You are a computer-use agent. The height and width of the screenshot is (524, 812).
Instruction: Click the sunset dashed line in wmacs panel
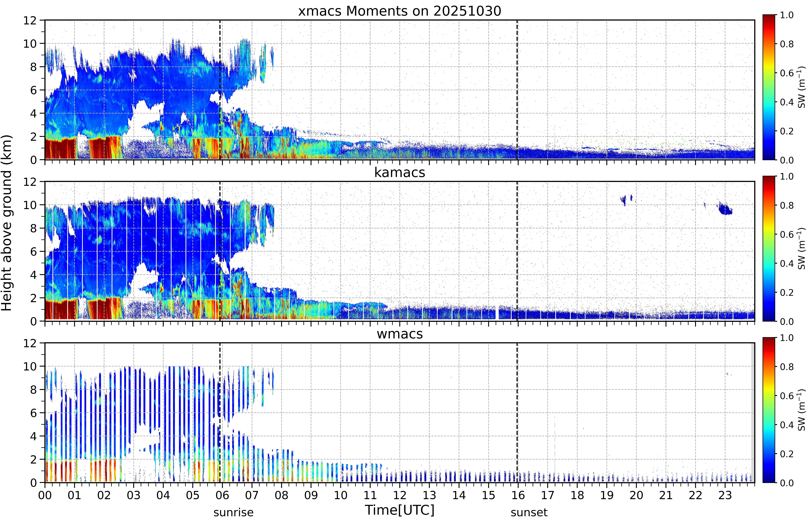click(x=517, y=413)
